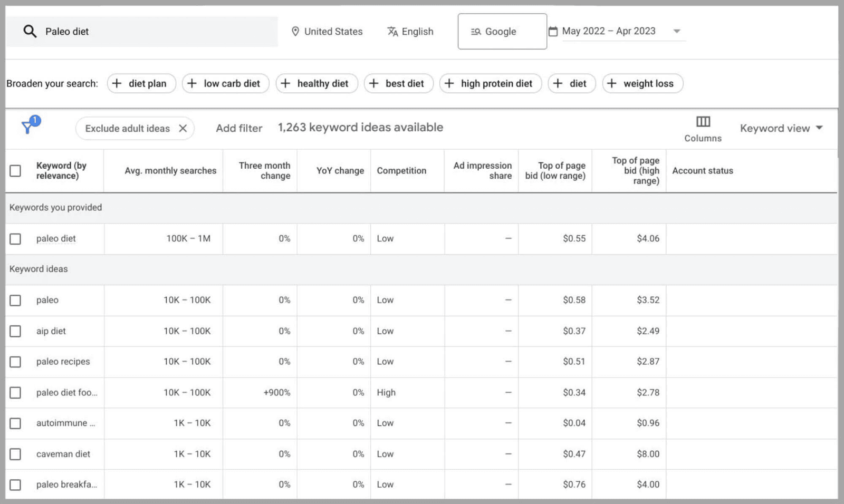
Task: Click the location pin icon
Action: (296, 31)
